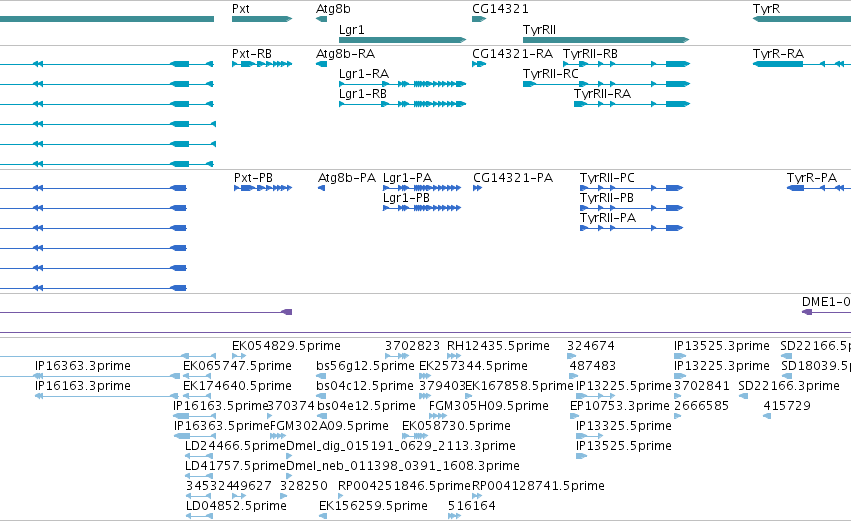This screenshot has width=851, height=521.
Task: Click the bs04e12.5prime label
Action: click(366, 406)
